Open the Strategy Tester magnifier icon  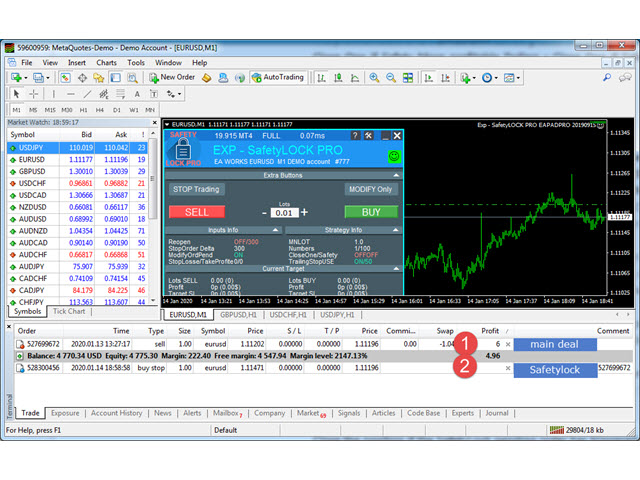point(132,78)
